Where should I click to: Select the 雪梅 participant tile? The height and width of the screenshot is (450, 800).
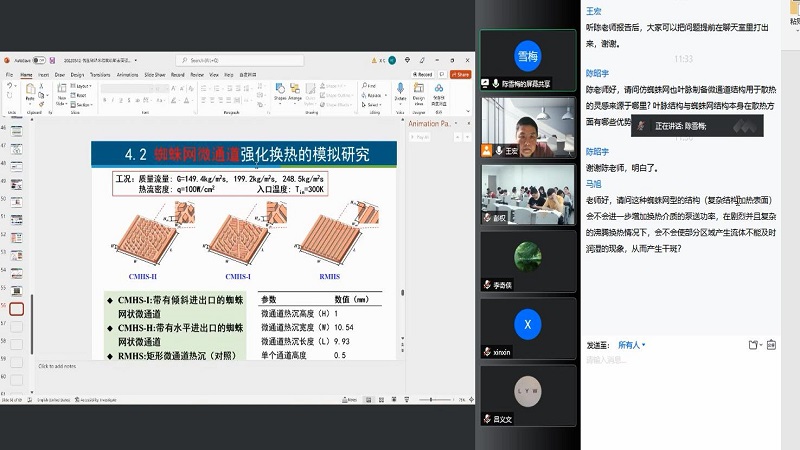tap(528, 60)
